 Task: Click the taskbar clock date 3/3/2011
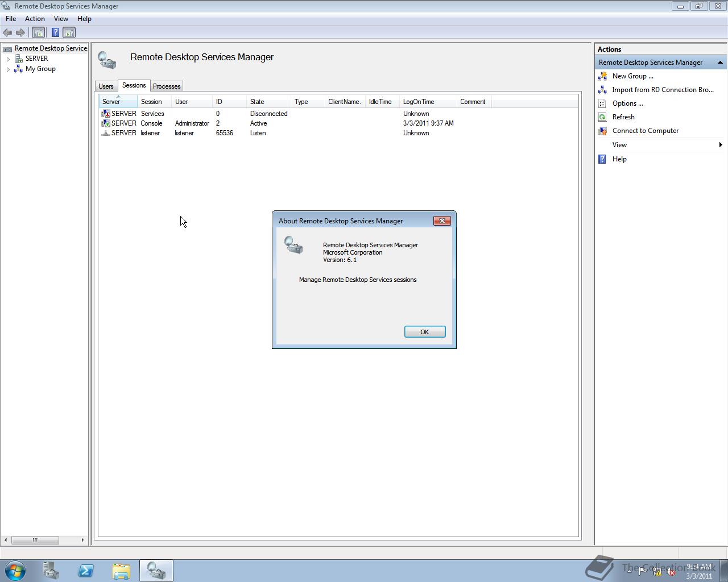(699, 576)
